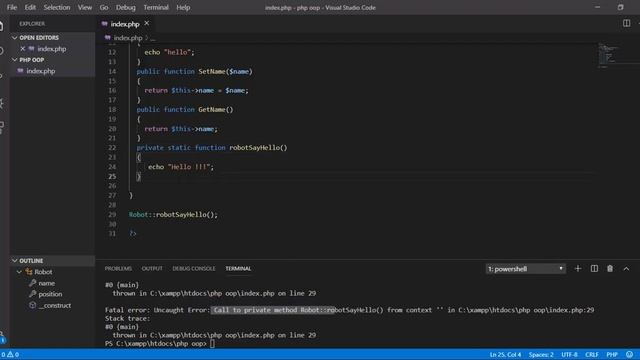Click 'GetName()' on line 18

pyautogui.click(x=216, y=109)
